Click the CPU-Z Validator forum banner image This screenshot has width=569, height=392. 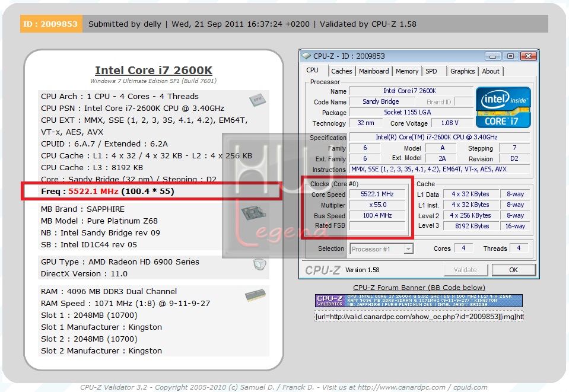pos(419,301)
